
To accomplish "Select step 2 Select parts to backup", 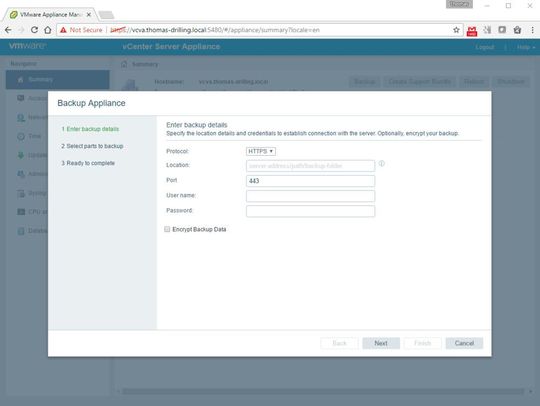I will (92, 146).
